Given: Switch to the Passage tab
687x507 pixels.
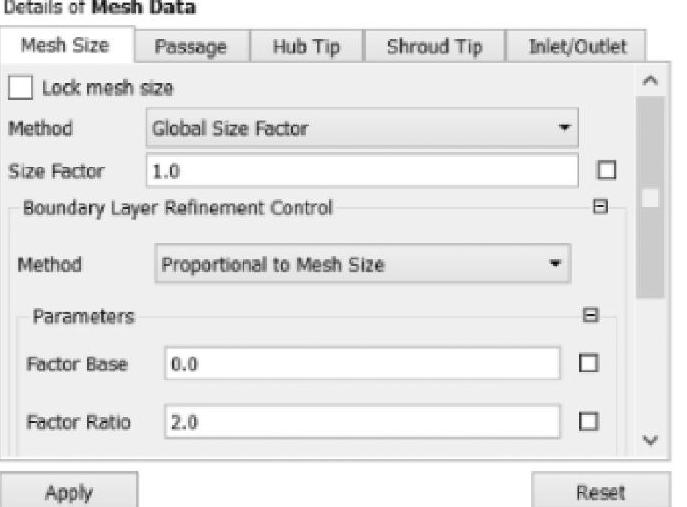Looking at the screenshot, I should [189, 47].
